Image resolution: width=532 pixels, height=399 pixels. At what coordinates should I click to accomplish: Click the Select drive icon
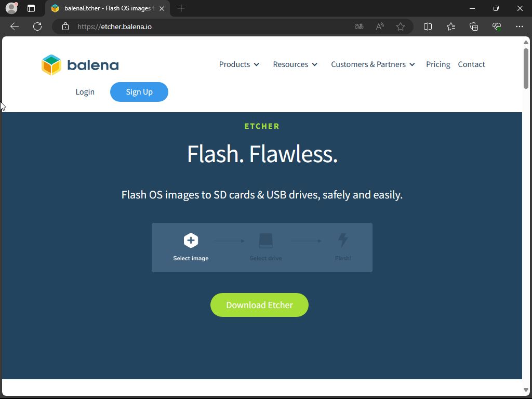[265, 241]
